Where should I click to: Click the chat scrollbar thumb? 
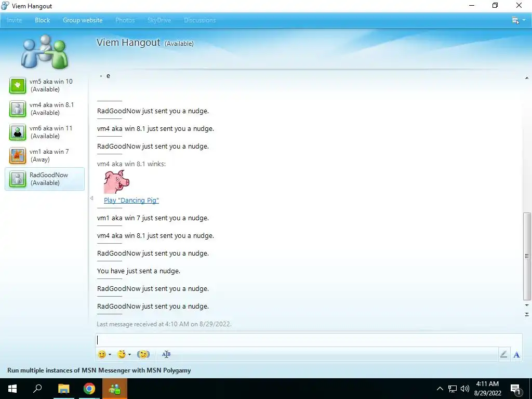[x=527, y=256]
